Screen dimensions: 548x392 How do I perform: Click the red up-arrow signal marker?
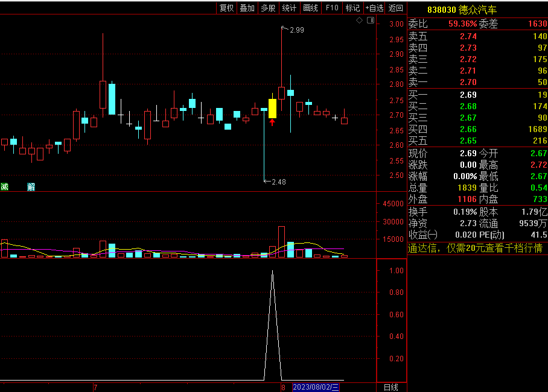tap(272, 122)
